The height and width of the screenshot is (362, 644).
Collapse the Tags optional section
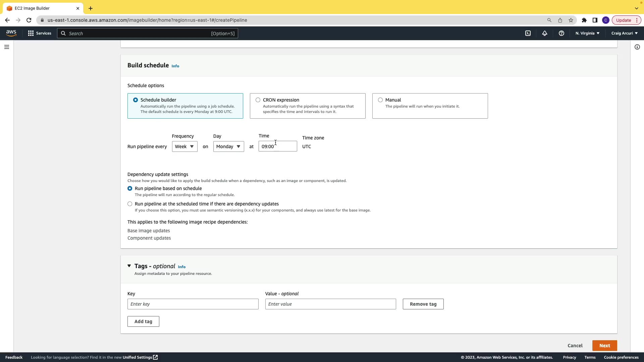tap(129, 266)
